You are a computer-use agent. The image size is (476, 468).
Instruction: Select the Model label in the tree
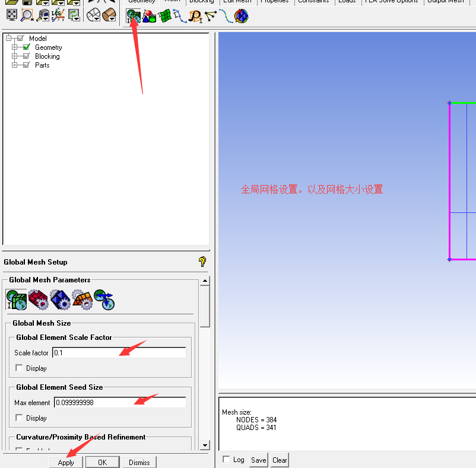(38, 38)
